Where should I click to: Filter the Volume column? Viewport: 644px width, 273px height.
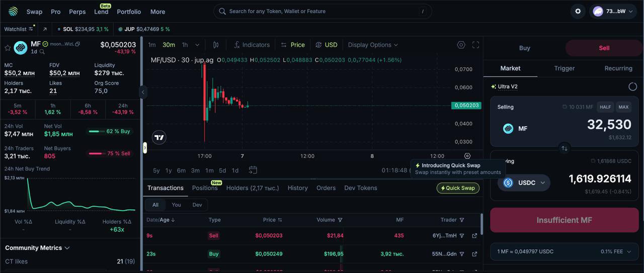pyautogui.click(x=340, y=220)
